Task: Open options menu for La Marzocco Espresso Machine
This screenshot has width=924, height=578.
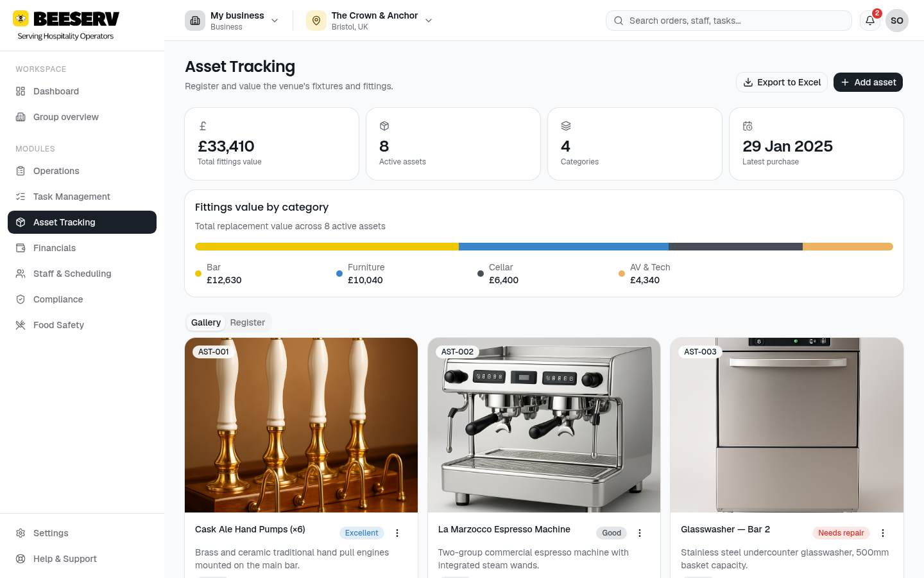Action: pos(640,533)
